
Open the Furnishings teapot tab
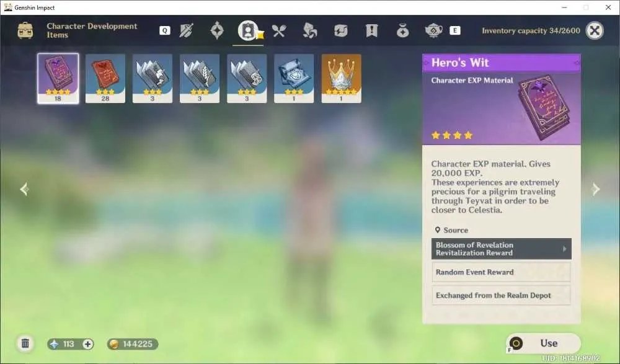point(433,30)
